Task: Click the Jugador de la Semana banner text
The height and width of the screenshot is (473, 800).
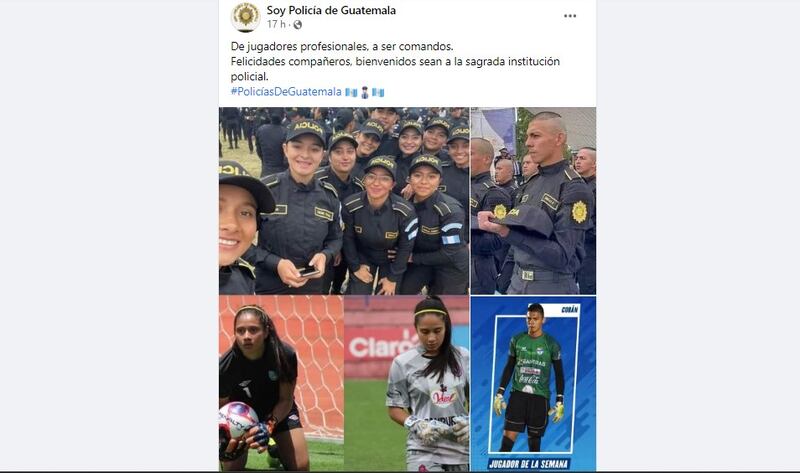Action: [529, 464]
